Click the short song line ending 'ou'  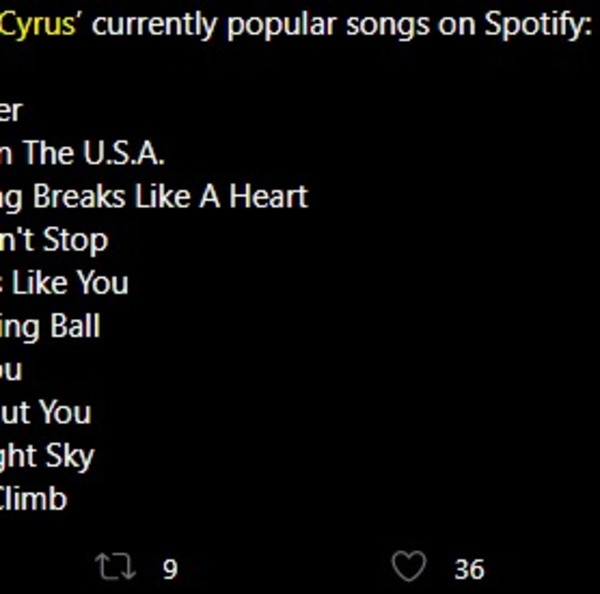[x=11, y=370]
